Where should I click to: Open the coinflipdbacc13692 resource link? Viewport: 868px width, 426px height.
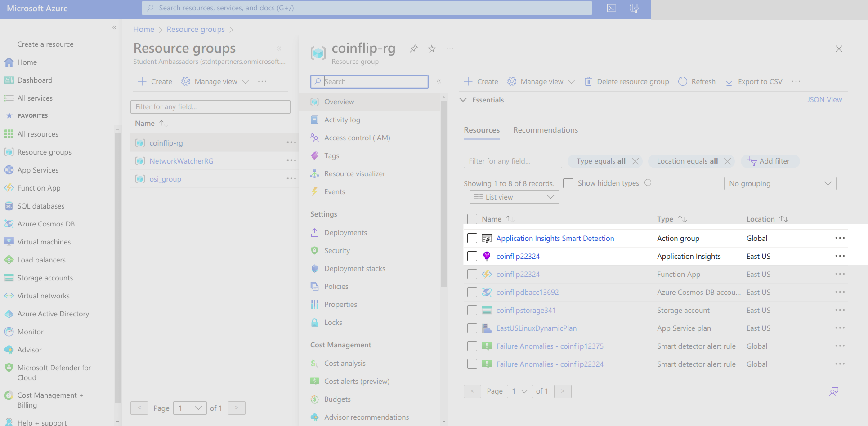(x=527, y=292)
